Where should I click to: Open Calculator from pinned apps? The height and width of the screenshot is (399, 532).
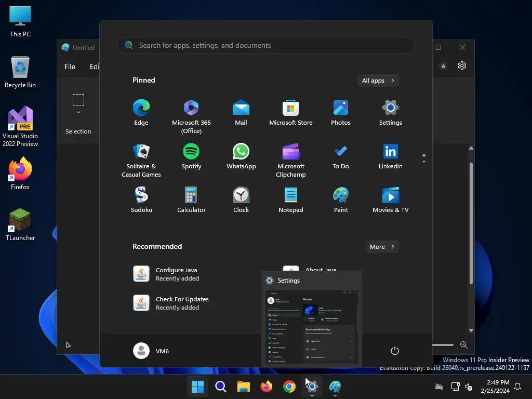pos(191,200)
